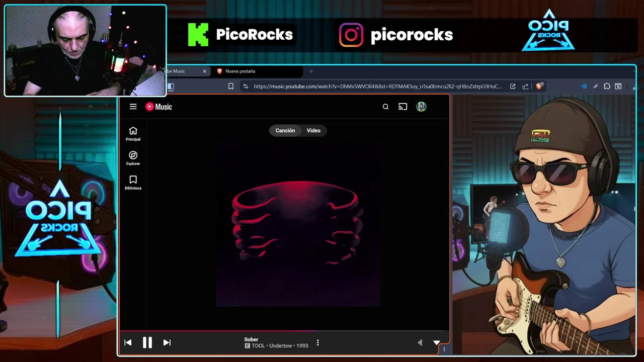The width and height of the screenshot is (644, 362).
Task: Click the purple feather extension icon
Action: pos(595,86)
